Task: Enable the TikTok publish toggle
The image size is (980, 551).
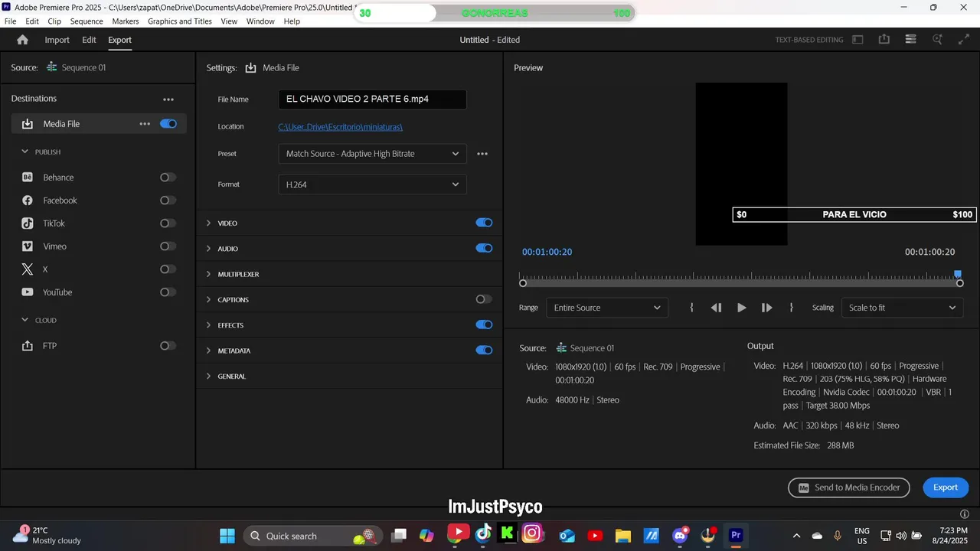Action: 168,223
